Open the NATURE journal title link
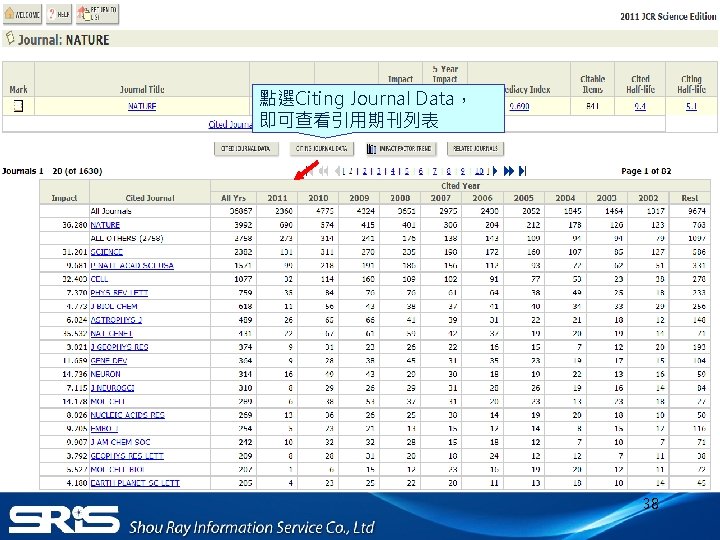This screenshot has height=540, width=720. pos(142,106)
